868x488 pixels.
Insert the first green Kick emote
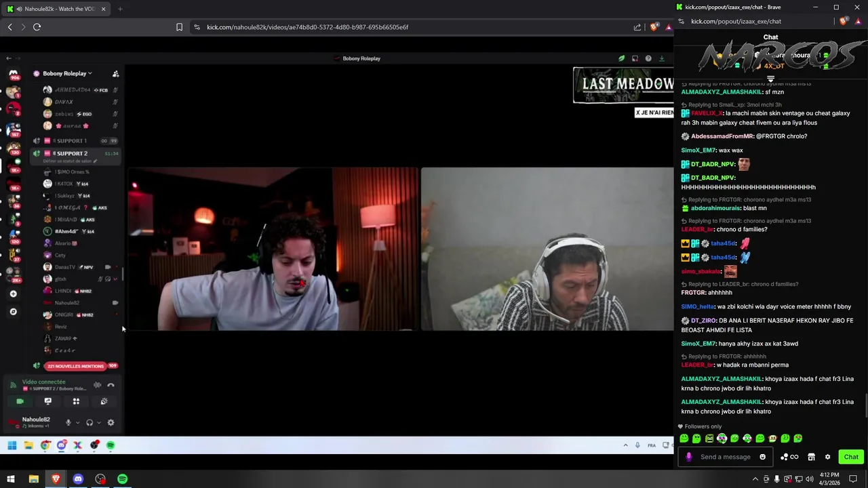(x=684, y=439)
